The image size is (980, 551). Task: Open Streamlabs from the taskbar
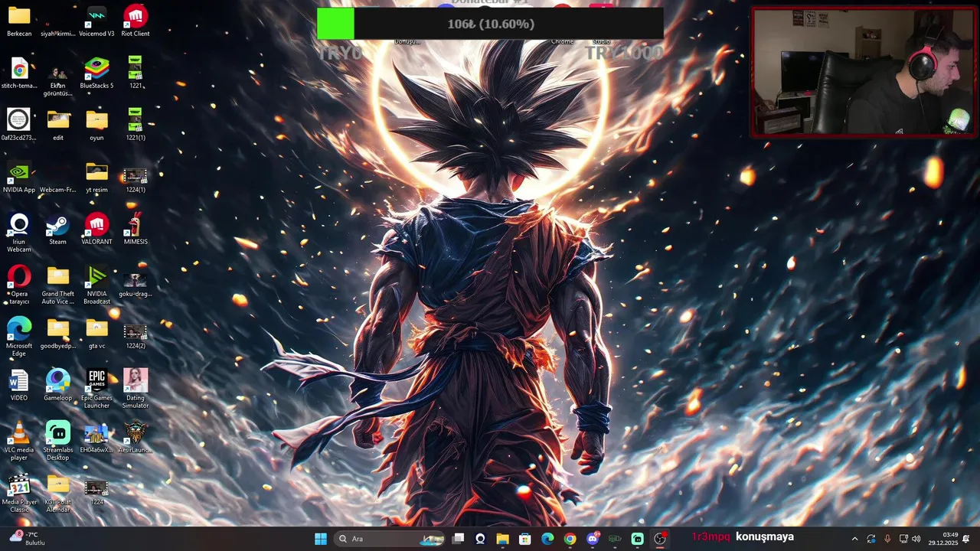pos(637,539)
